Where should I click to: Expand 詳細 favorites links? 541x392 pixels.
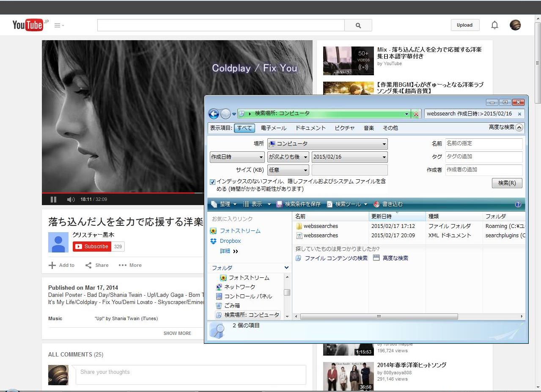(x=229, y=251)
